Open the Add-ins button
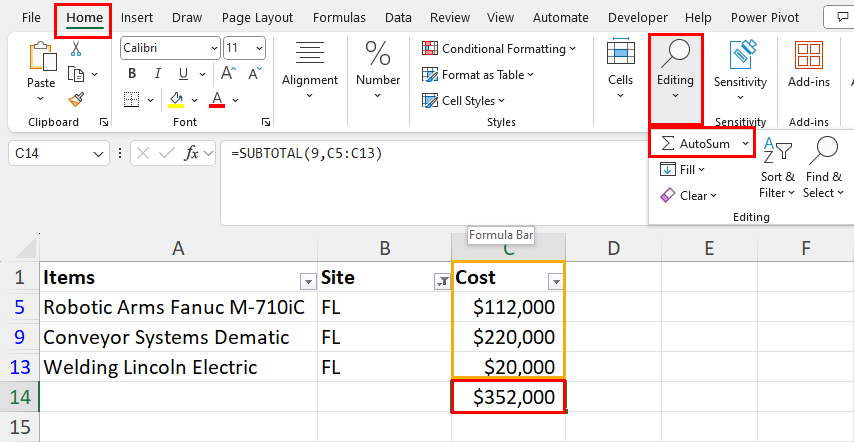Screen dimensions: 854x442 pyautogui.click(x=809, y=64)
